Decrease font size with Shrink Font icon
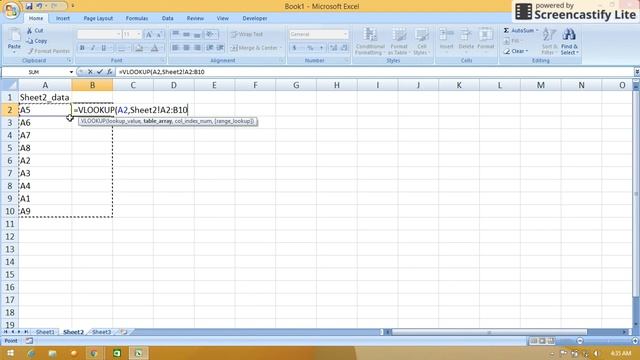The height and width of the screenshot is (360, 640). (x=160, y=35)
